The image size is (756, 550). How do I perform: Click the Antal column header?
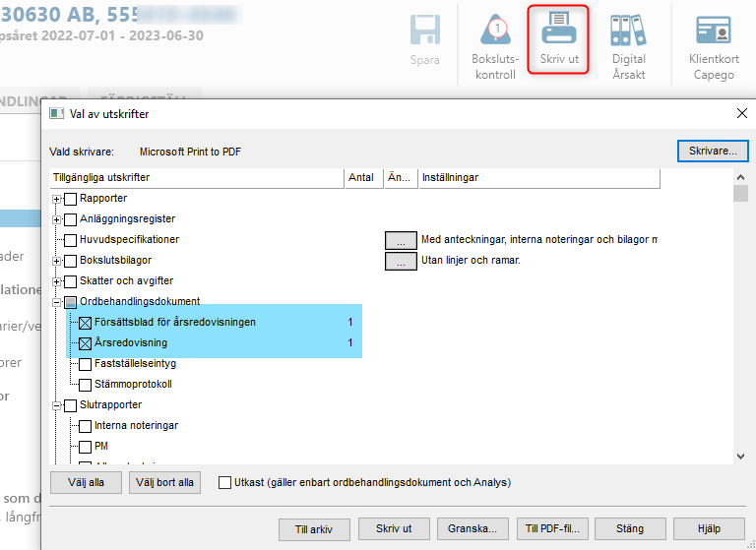tap(364, 177)
